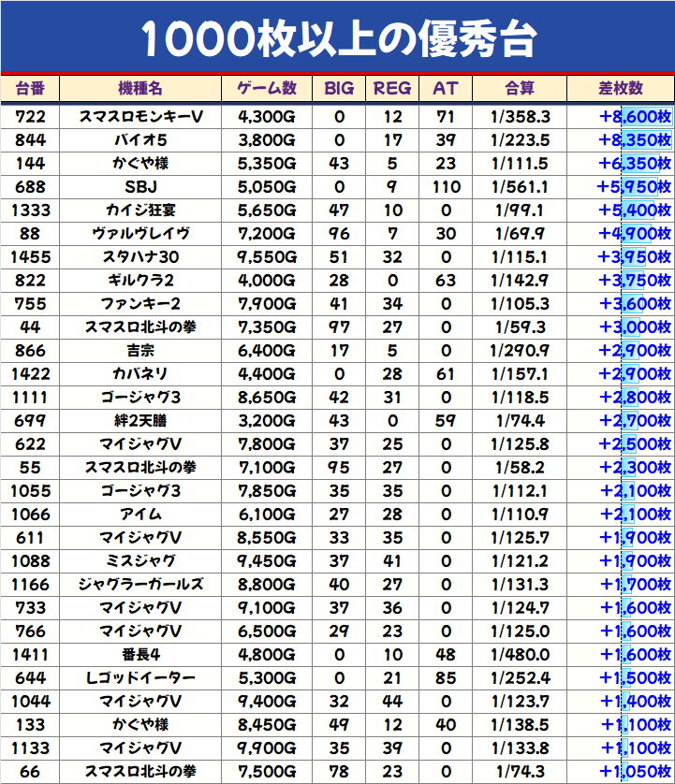Select the 差枚数 column header
The height and width of the screenshot is (784, 675).
621,89
